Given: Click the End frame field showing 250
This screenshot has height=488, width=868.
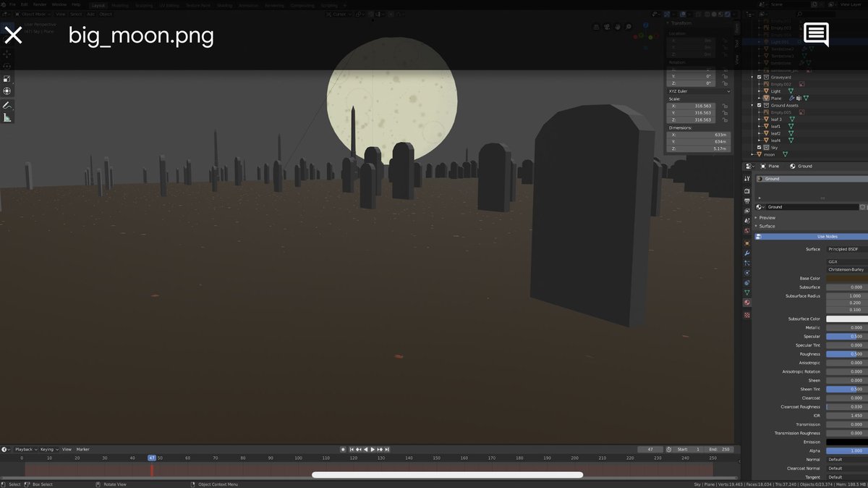Looking at the screenshot, I should point(720,450).
